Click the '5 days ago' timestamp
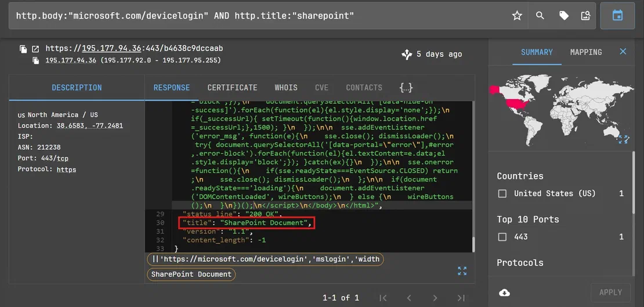This screenshot has width=644, height=307. tap(439, 54)
